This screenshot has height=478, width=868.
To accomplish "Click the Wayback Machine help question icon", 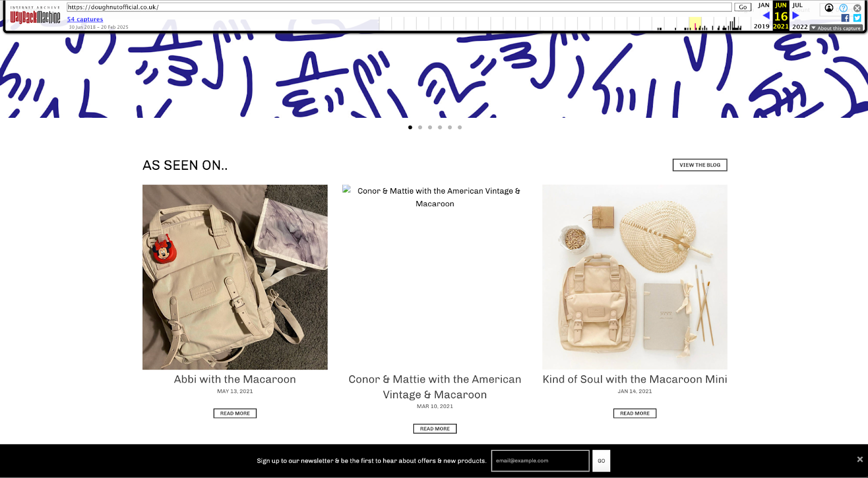I will (844, 8).
